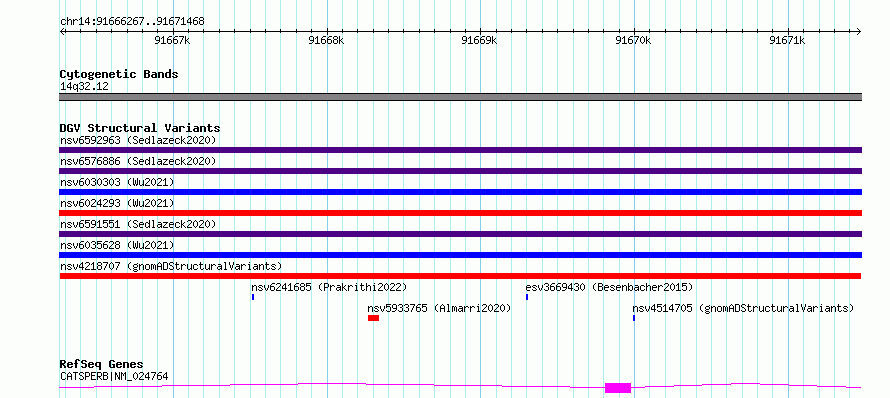Viewport: 890px width, 398px height.
Task: Click the nsv4218707 (gnomADStructuralVariants) label
Action: [171, 266]
